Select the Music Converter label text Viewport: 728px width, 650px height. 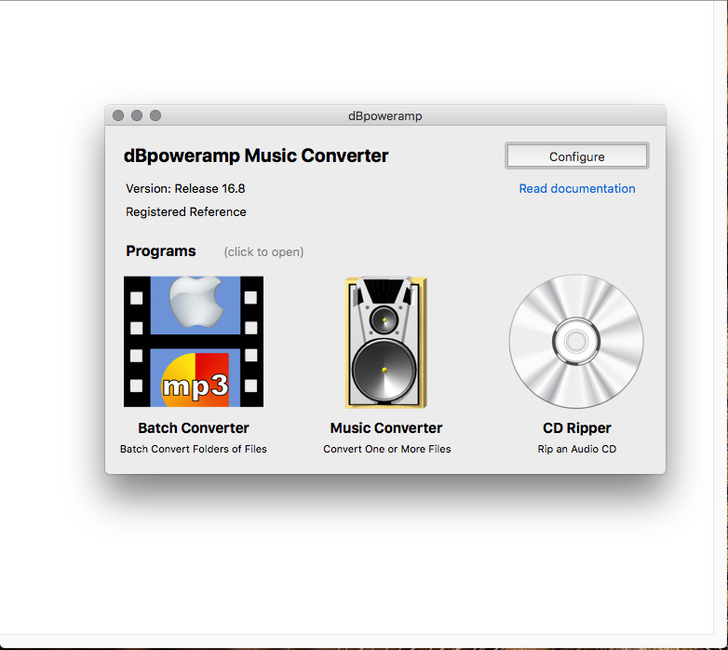(x=386, y=428)
